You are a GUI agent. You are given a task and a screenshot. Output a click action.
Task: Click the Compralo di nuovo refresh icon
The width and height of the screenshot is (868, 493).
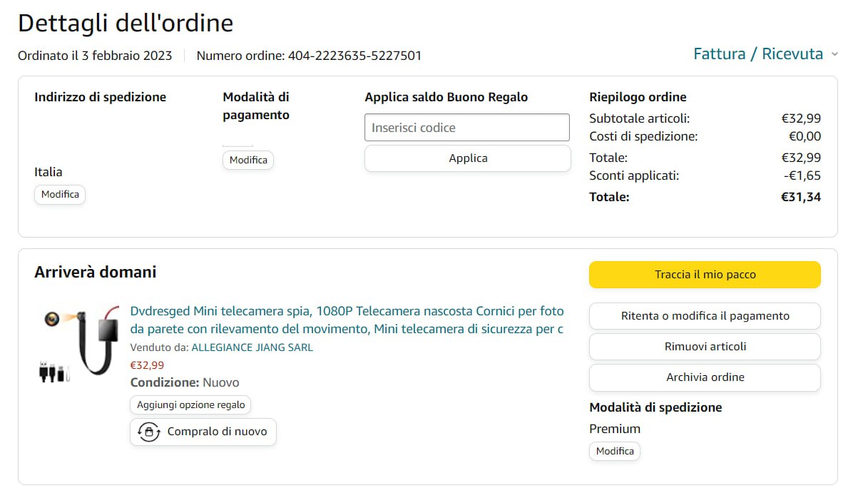click(148, 432)
